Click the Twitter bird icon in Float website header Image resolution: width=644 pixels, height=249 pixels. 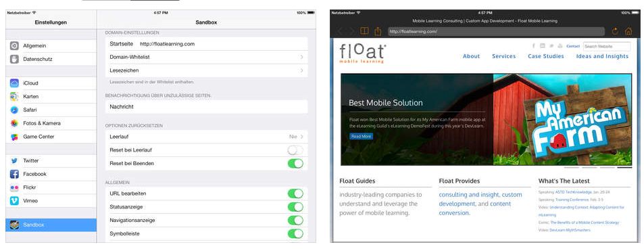tap(552, 46)
